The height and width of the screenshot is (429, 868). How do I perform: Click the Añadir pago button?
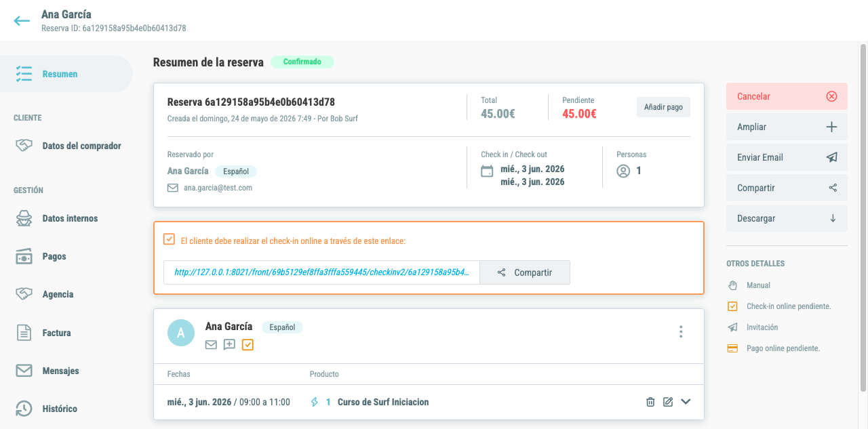(x=663, y=107)
